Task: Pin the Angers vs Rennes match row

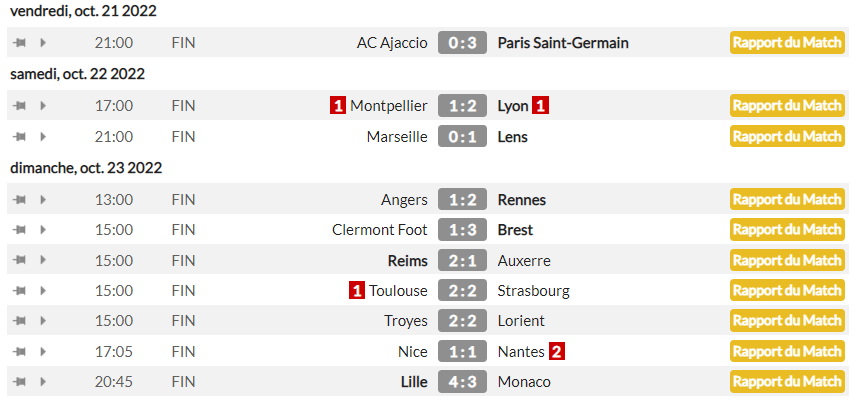Action: click(x=19, y=200)
